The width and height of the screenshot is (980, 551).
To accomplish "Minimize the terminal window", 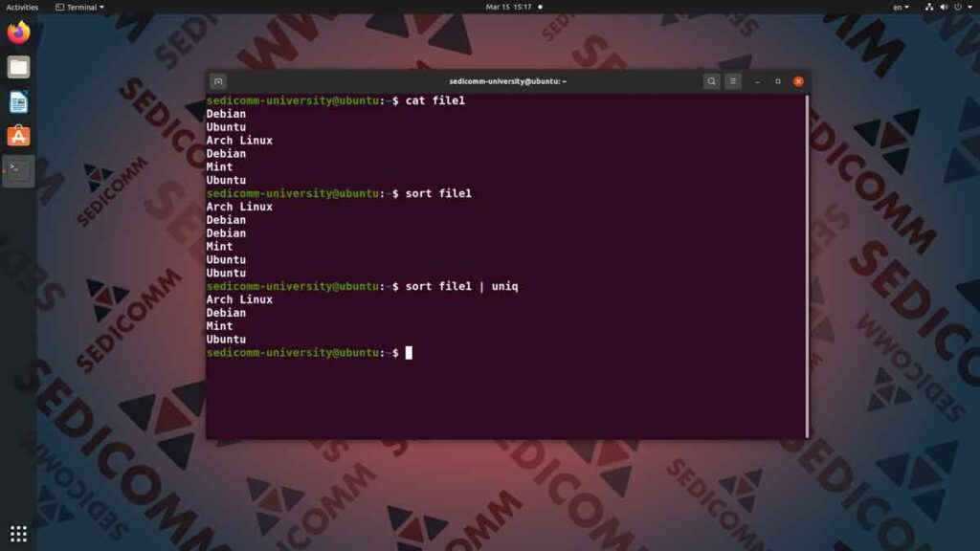I will [x=758, y=81].
